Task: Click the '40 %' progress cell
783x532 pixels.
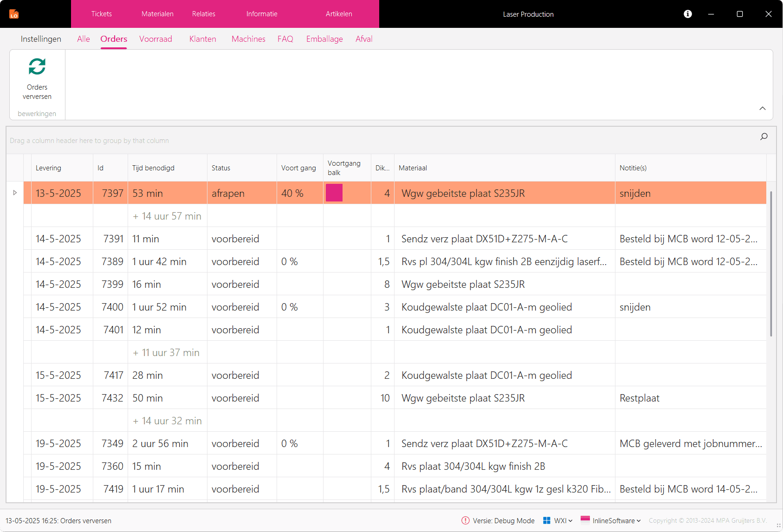Action: [300, 193]
